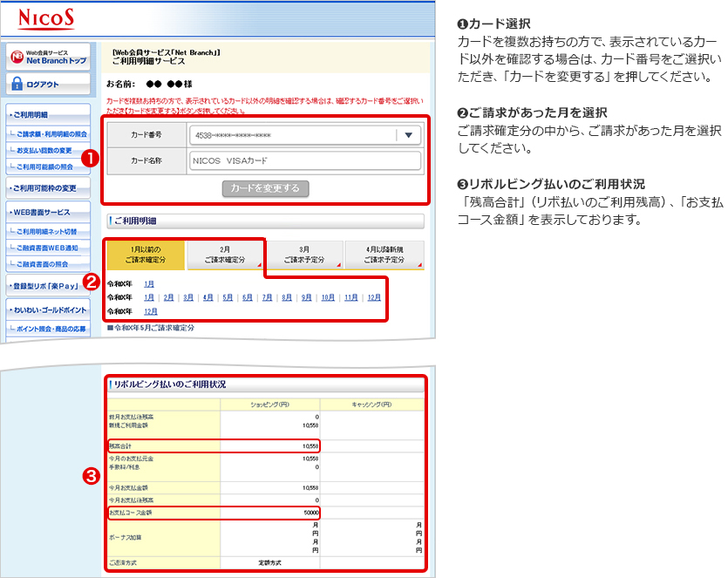Open the card number dropdown arrow

[x=408, y=135]
